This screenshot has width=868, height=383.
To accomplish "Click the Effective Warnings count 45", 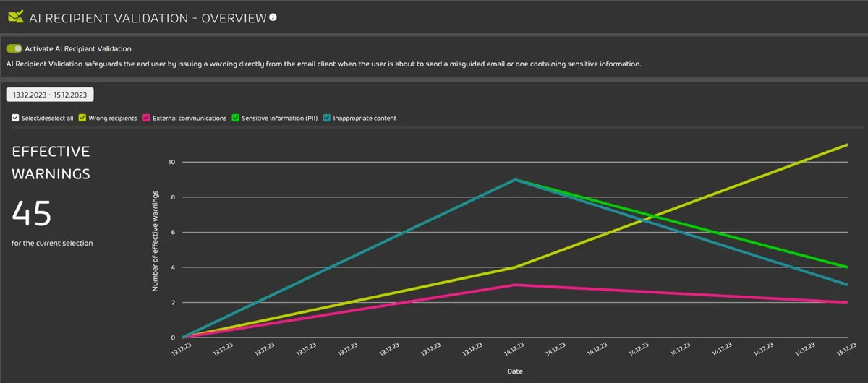I will point(32,215).
